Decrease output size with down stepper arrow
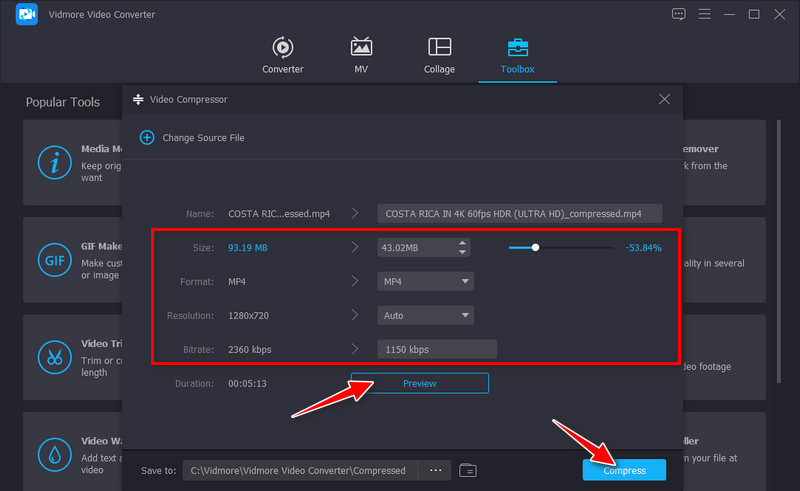The width and height of the screenshot is (800, 491). 461,252
